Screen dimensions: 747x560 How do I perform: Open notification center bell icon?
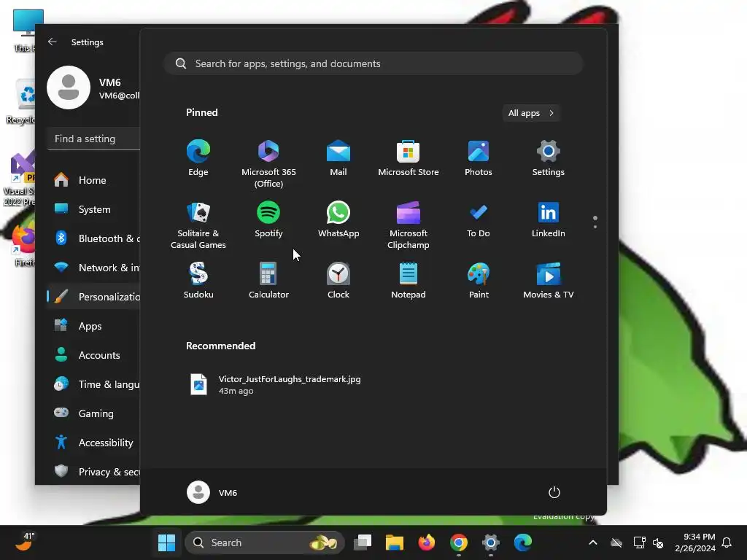tap(727, 542)
